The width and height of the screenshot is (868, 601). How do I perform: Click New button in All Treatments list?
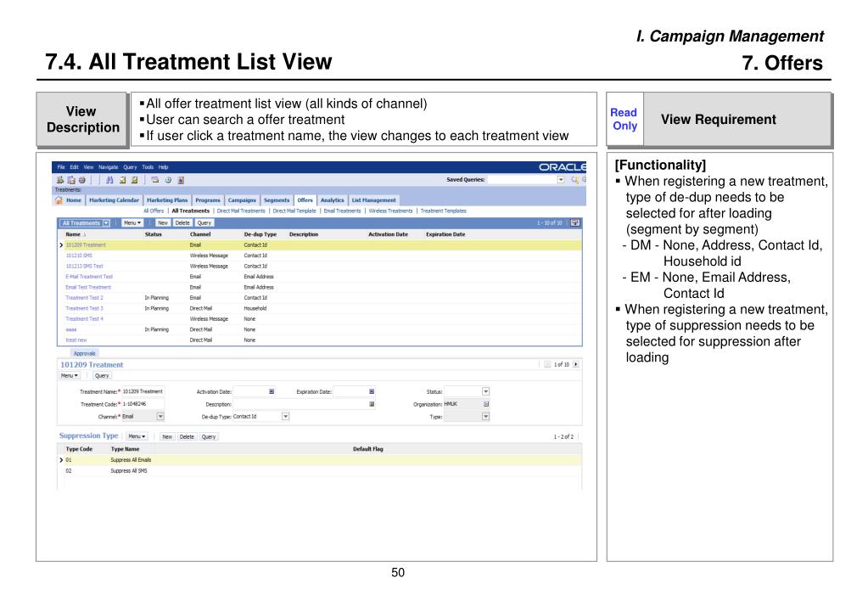[x=163, y=222]
